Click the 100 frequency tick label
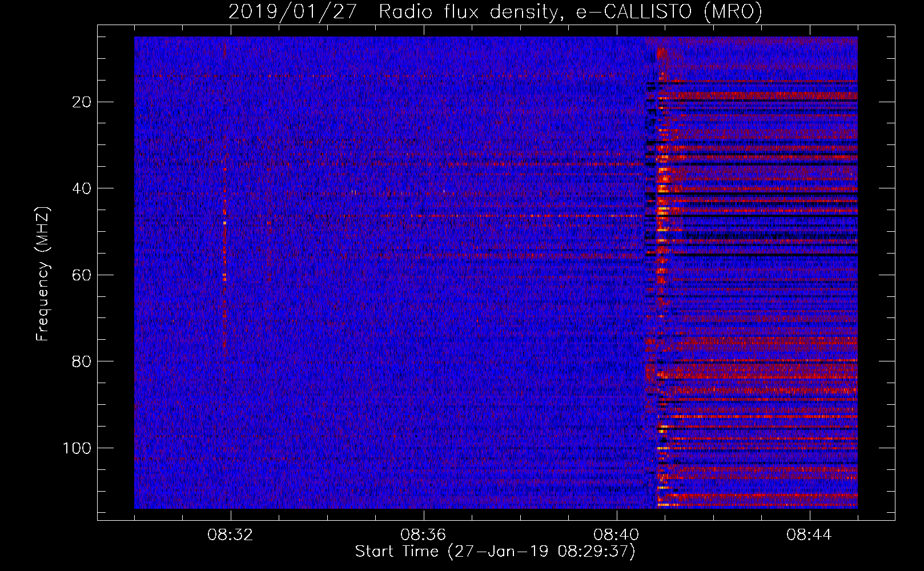 pos(77,448)
